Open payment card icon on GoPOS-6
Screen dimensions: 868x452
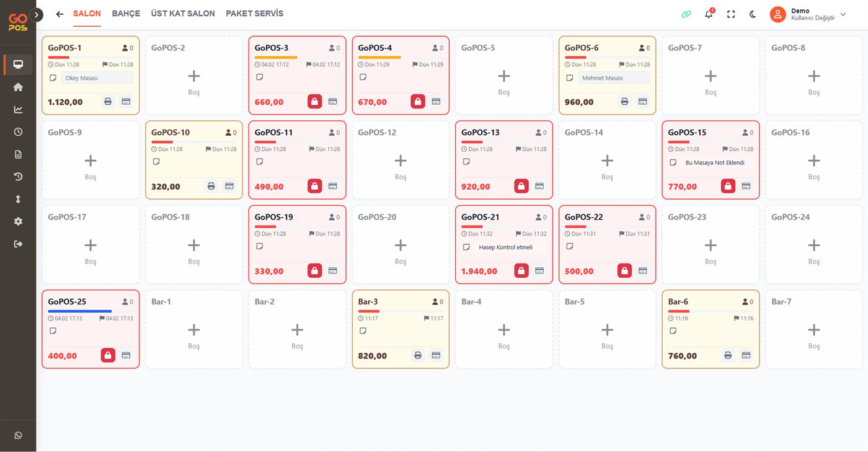click(643, 101)
